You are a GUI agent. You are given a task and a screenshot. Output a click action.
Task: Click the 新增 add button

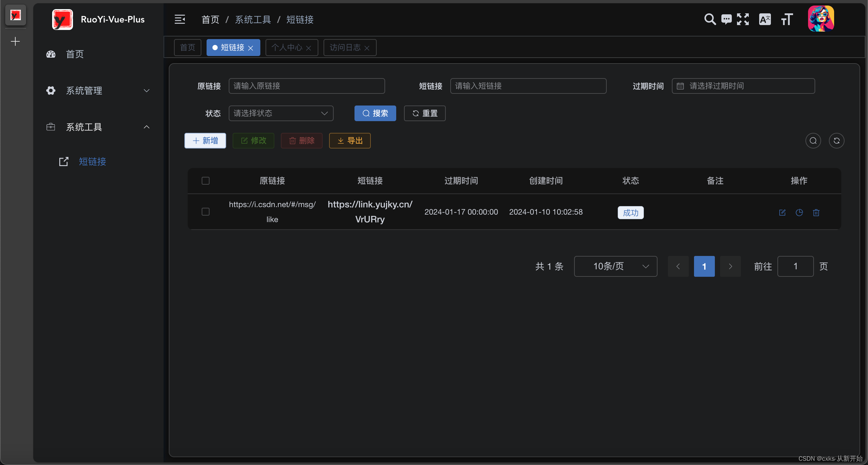[x=205, y=141]
